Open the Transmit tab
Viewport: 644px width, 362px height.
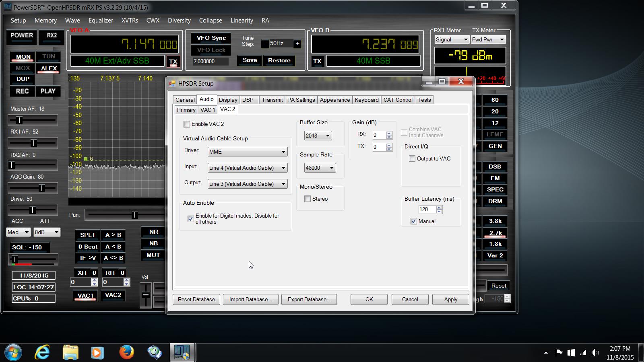tap(272, 100)
